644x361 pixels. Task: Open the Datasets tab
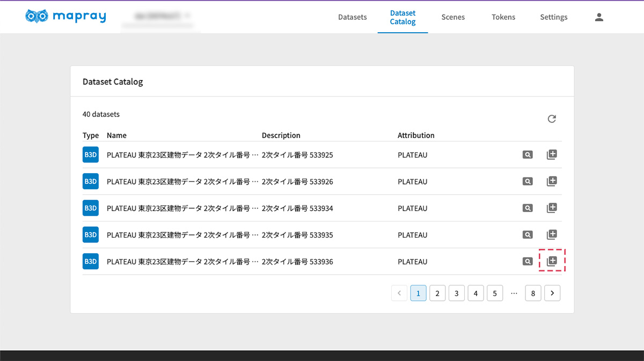click(x=352, y=17)
